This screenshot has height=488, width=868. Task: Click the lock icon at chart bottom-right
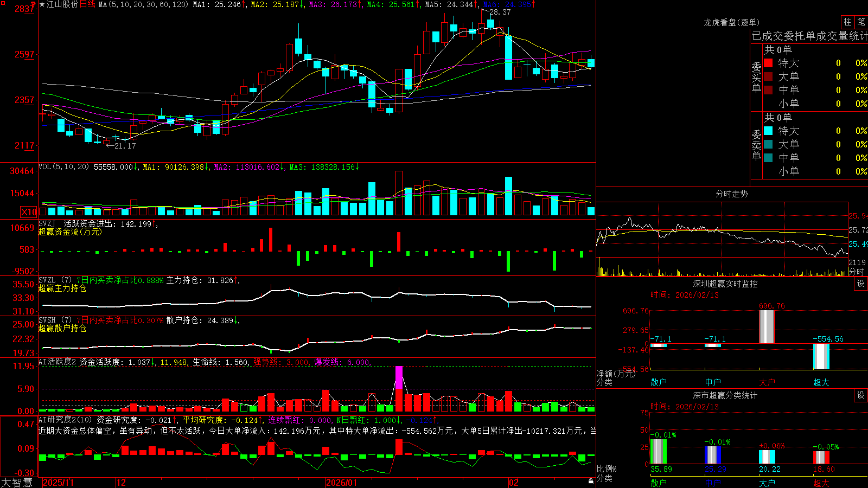tap(591, 481)
